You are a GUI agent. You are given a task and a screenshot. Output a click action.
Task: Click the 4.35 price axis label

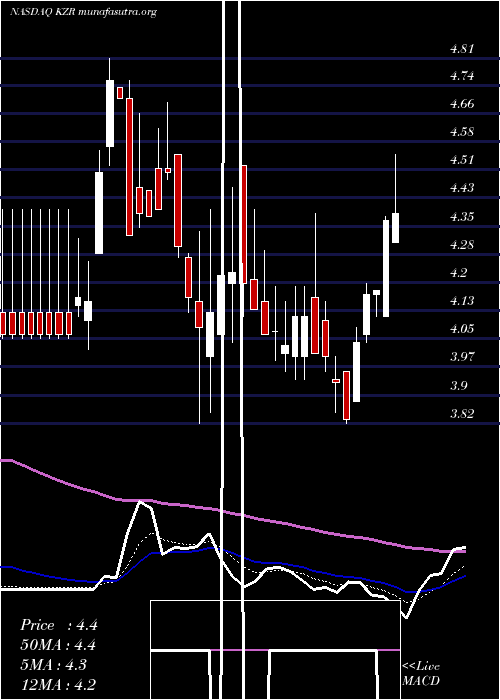tap(462, 217)
